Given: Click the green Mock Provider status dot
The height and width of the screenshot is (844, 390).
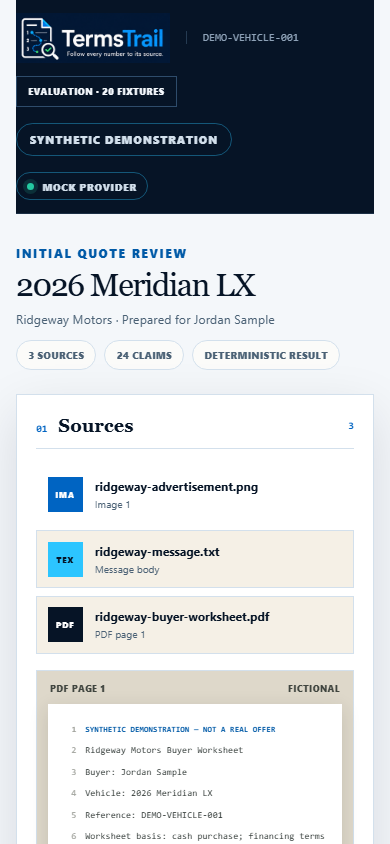Looking at the screenshot, I should tap(31, 187).
